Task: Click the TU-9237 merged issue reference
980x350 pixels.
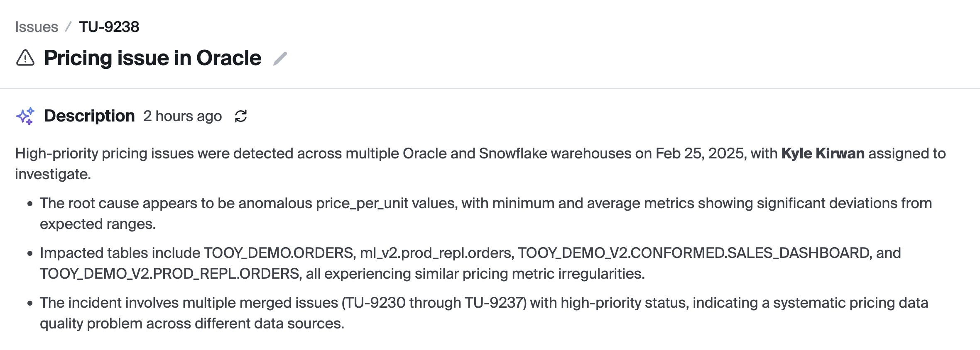Action: 494,303
